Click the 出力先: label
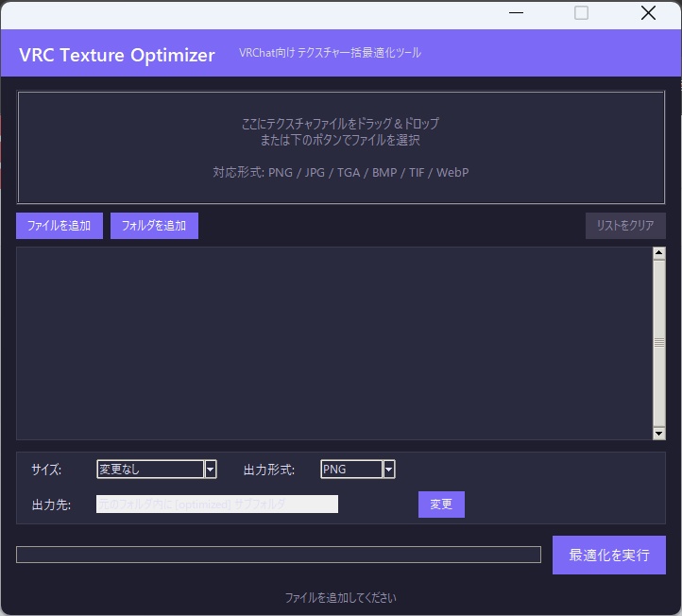Image resolution: width=682 pixels, height=616 pixels. point(51,505)
